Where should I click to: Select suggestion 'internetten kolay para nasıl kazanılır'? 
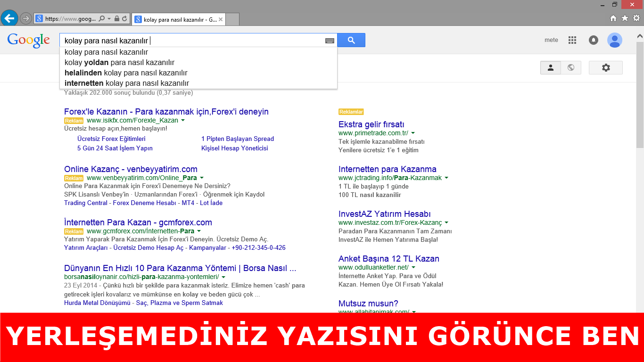click(198, 83)
